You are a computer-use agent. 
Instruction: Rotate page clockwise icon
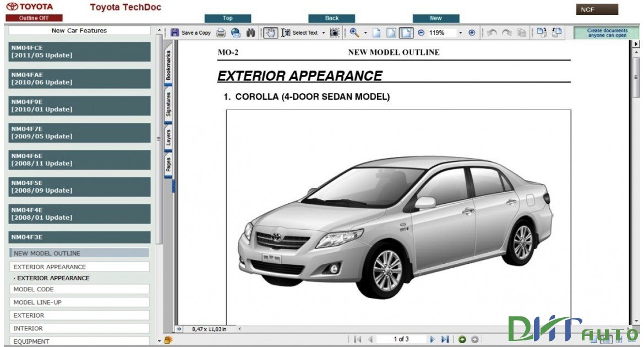(542, 33)
